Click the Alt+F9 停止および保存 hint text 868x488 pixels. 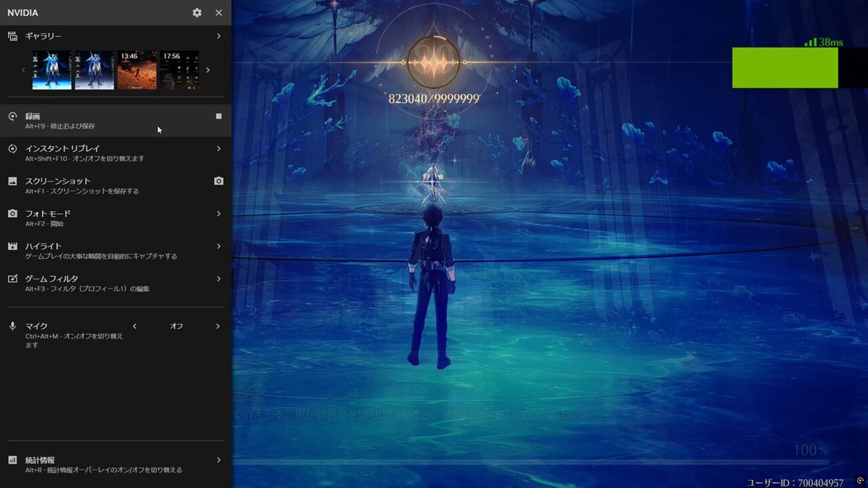60,127
